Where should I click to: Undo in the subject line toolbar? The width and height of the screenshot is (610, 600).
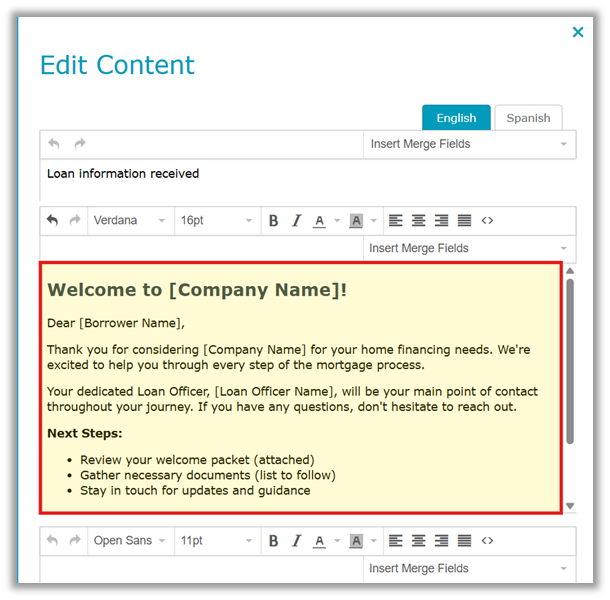click(54, 144)
